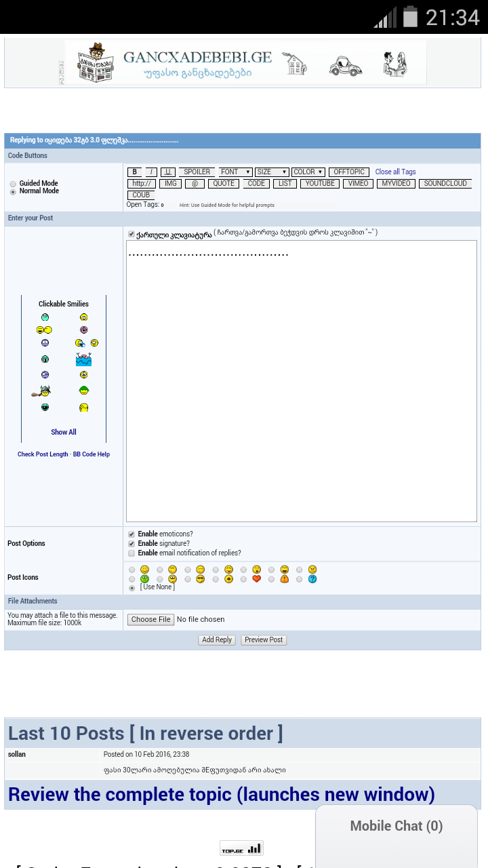Toggle Enable emoticons checkbox

[131, 534]
